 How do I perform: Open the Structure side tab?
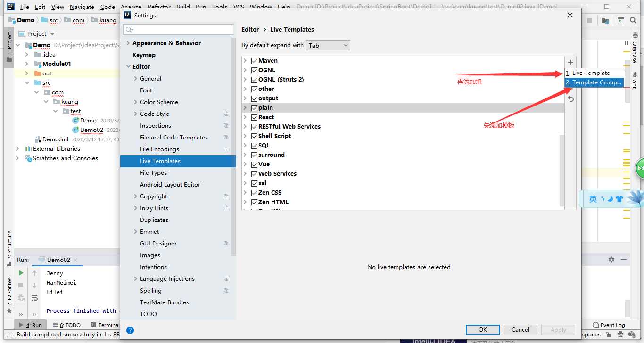tap(9, 247)
